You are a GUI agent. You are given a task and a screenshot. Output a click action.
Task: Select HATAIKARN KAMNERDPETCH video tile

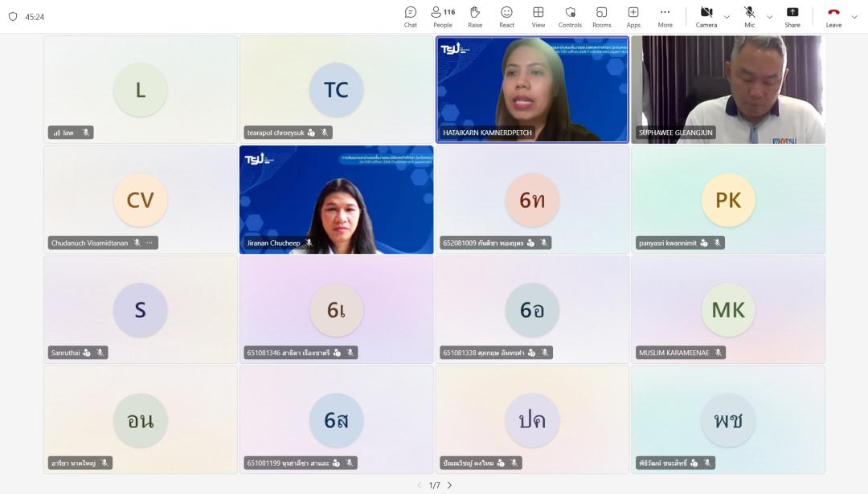tap(532, 88)
